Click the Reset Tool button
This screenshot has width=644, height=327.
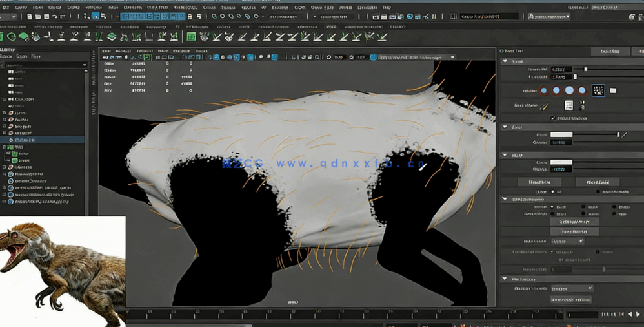point(610,51)
